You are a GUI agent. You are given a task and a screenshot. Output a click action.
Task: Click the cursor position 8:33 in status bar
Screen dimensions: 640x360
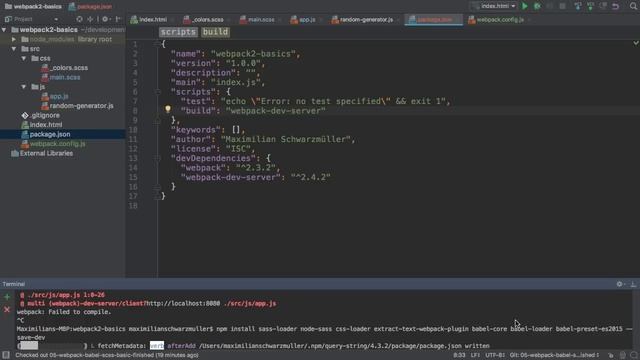click(459, 355)
